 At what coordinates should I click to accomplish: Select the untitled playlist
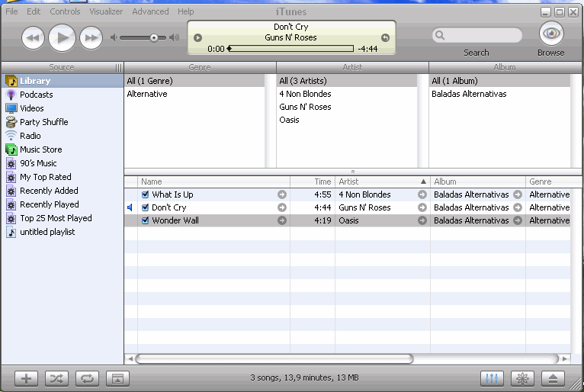(63, 233)
